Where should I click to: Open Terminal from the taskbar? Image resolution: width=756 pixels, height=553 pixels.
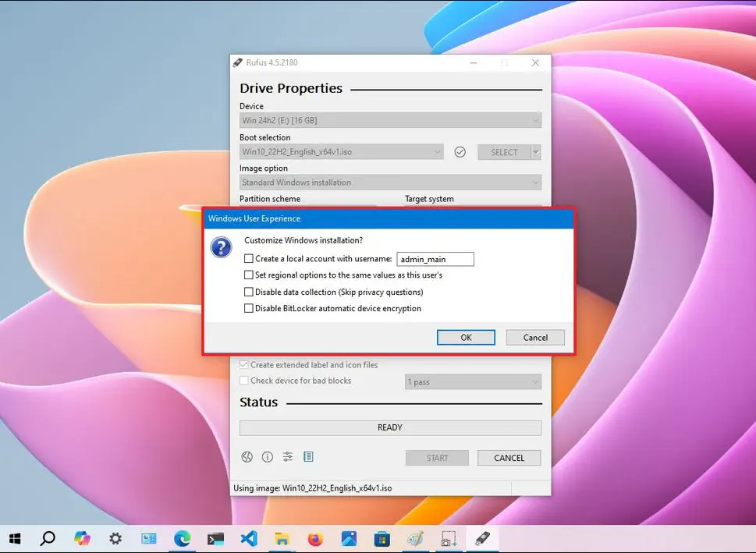tap(215, 538)
